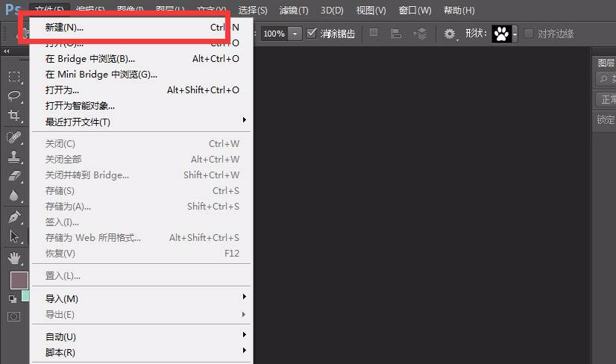Click the path operations square icon
The image size is (616, 364).
point(374,33)
